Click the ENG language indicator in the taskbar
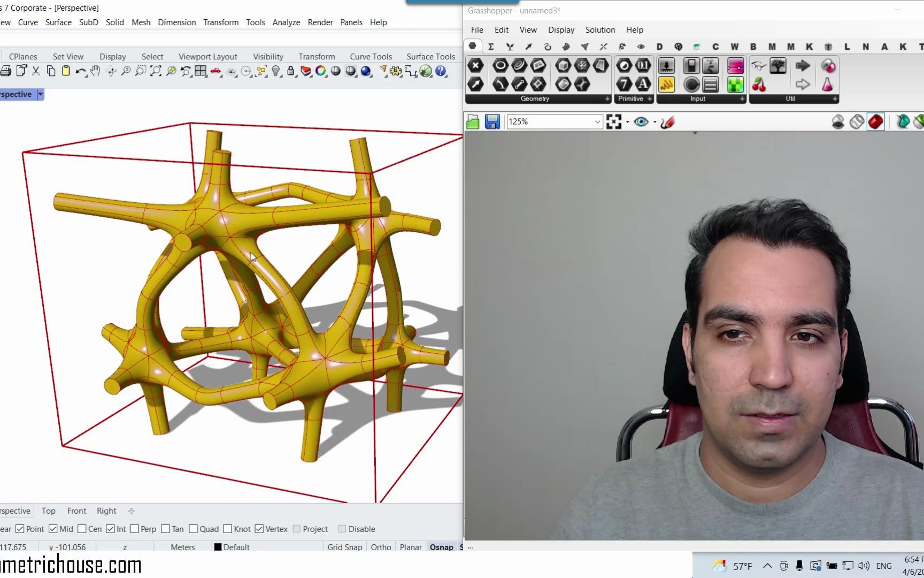This screenshot has width=924, height=578. click(x=884, y=566)
